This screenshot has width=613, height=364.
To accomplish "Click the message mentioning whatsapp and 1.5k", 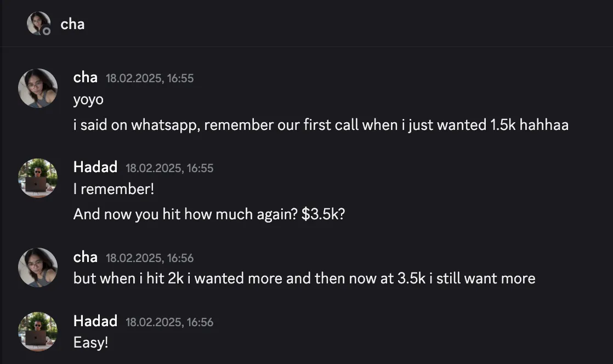I will point(321,125).
